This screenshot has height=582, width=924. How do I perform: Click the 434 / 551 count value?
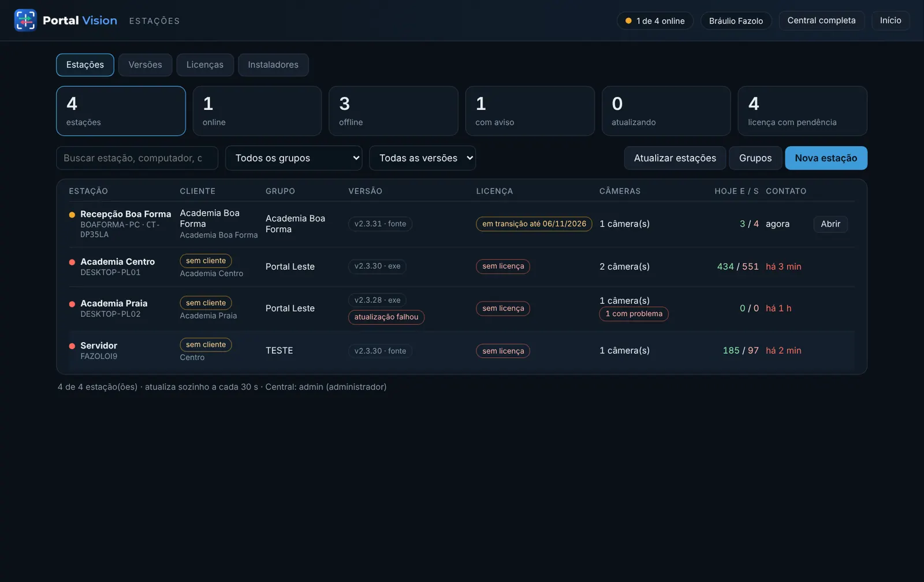pyautogui.click(x=737, y=266)
